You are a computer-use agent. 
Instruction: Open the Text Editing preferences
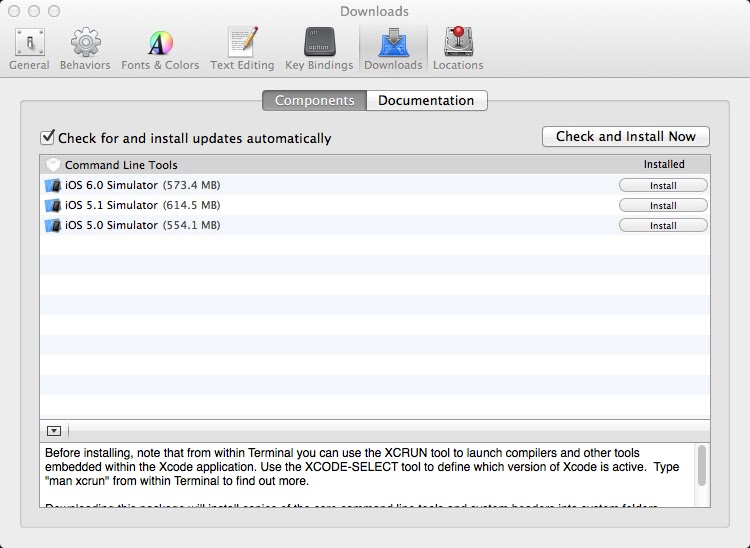[x=242, y=49]
